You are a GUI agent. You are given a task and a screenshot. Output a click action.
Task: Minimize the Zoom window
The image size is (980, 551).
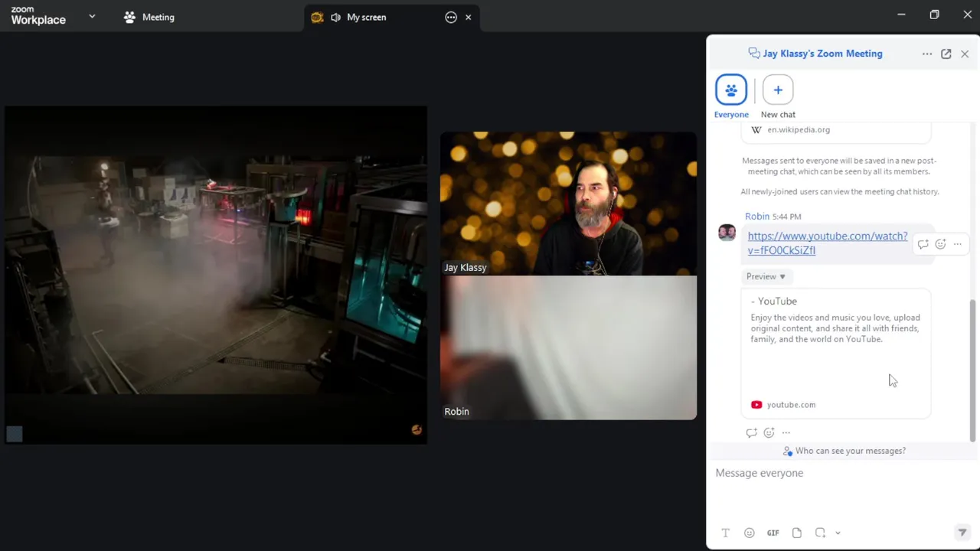click(901, 15)
